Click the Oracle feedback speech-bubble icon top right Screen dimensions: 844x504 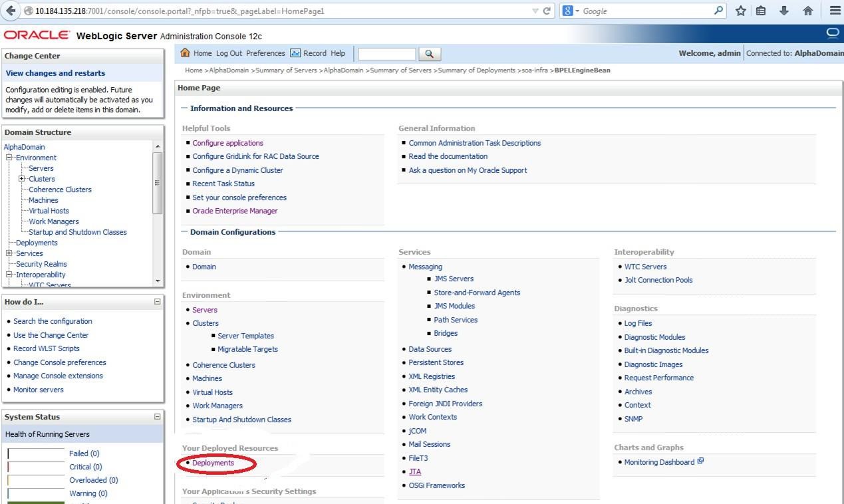[832, 33]
